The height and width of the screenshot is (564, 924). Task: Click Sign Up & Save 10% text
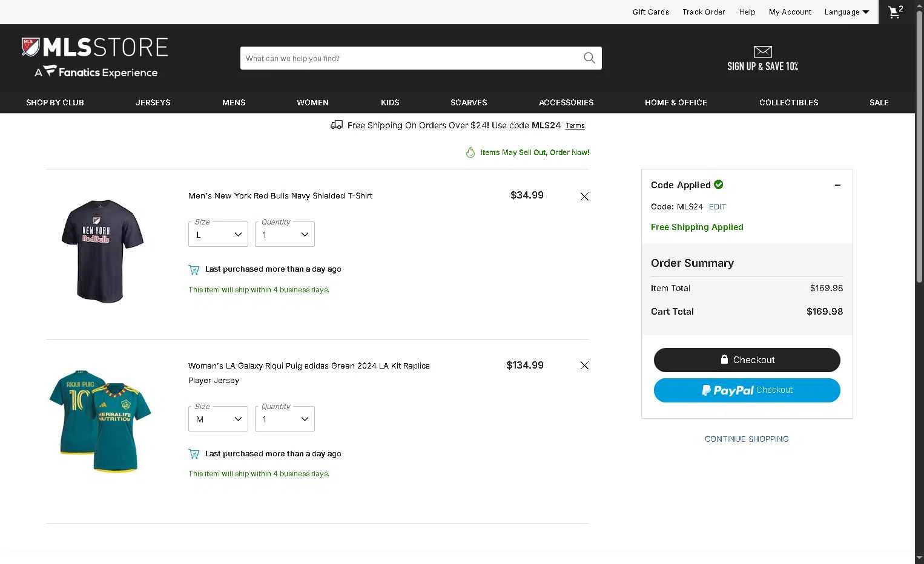point(763,67)
